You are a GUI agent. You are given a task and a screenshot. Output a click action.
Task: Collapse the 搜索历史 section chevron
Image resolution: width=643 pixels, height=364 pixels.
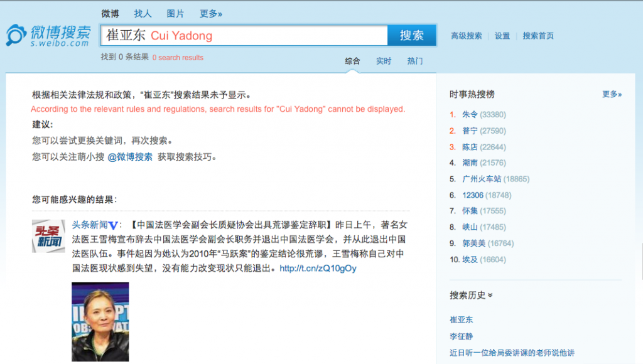tap(490, 295)
